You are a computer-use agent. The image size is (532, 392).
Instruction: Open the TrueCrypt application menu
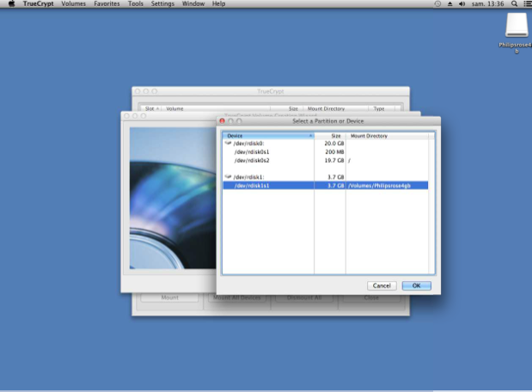click(x=38, y=3)
